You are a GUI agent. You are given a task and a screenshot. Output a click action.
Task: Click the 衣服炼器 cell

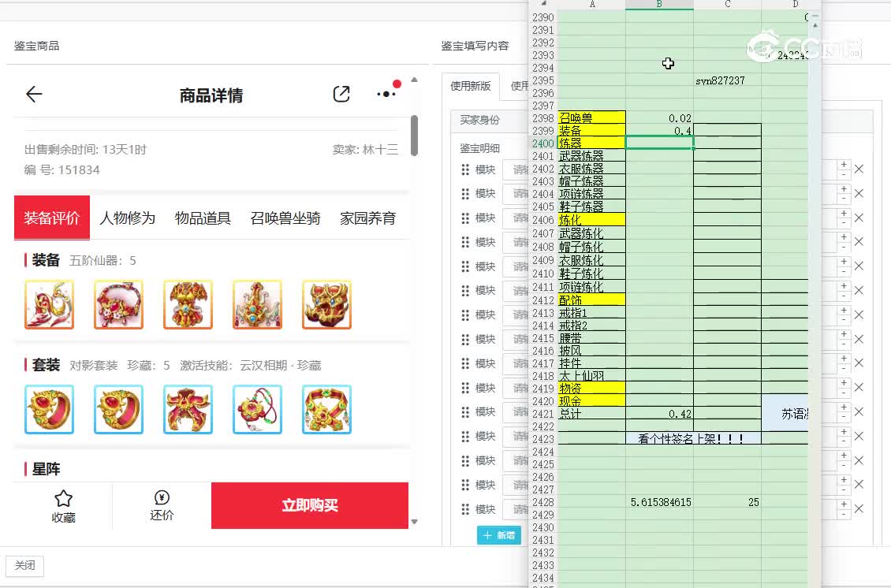coord(591,168)
